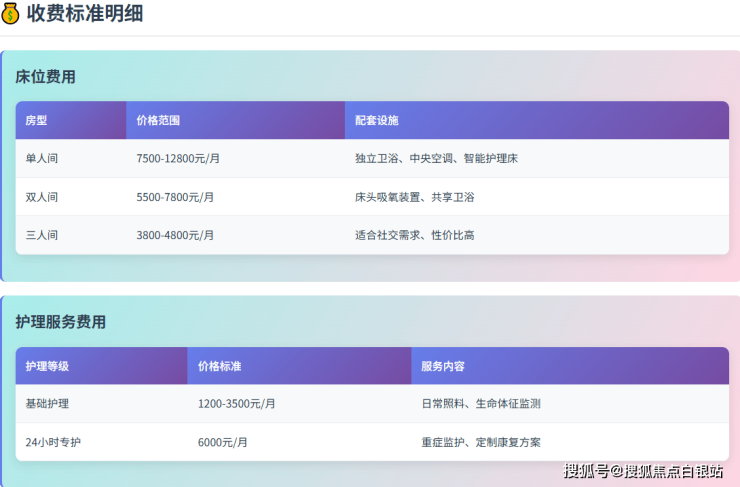
Task: Click the 配套设施 column header
Action: 377,120
